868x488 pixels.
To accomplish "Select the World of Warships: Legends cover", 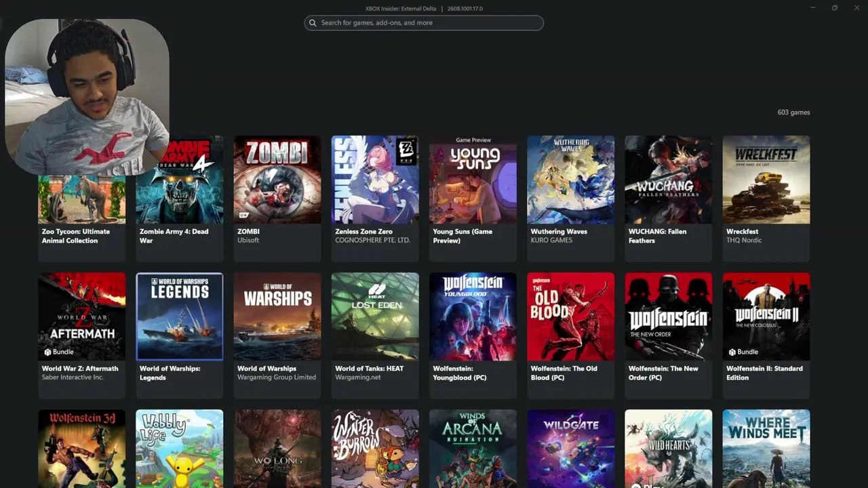I will click(180, 317).
